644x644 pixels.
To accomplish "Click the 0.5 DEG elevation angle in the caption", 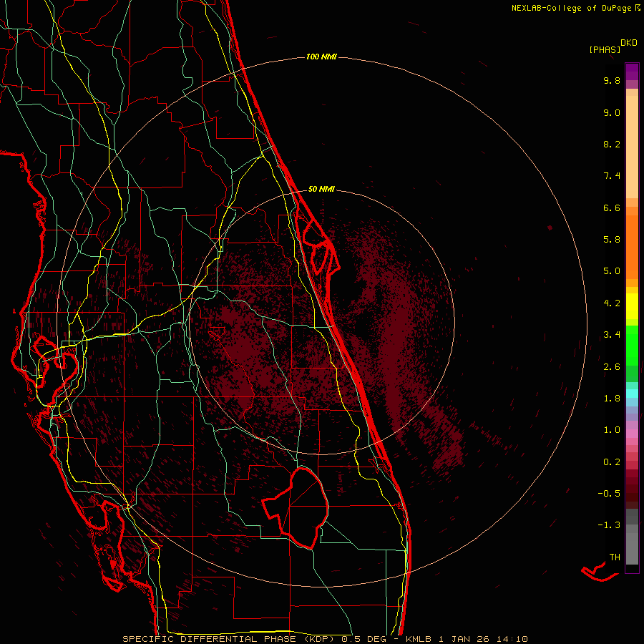I will tap(364, 639).
